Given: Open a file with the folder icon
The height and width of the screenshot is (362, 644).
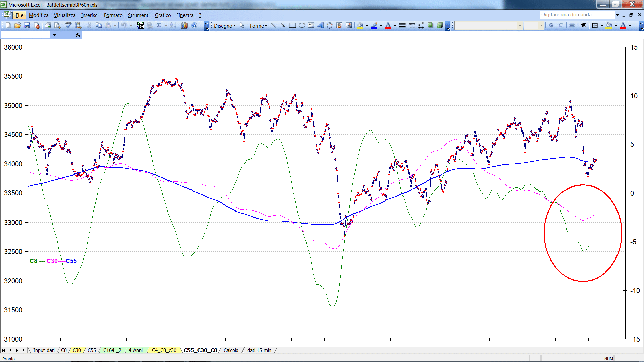Looking at the screenshot, I should click(x=18, y=25).
